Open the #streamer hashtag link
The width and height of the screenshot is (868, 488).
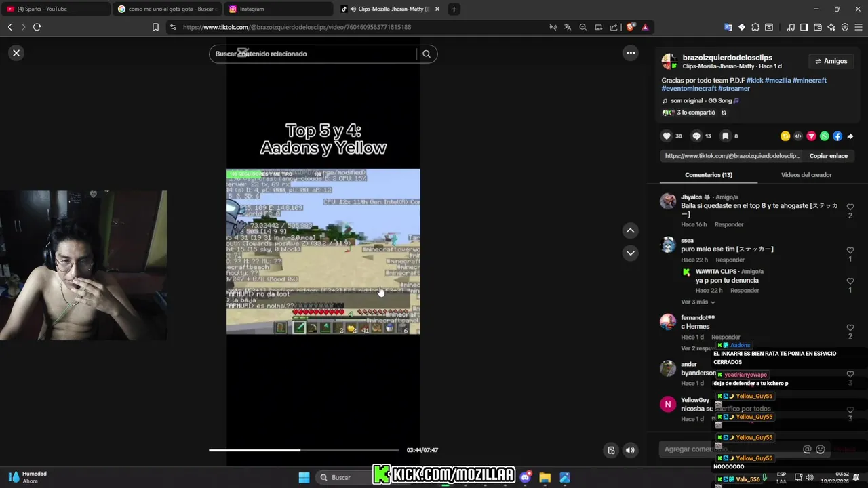click(734, 89)
